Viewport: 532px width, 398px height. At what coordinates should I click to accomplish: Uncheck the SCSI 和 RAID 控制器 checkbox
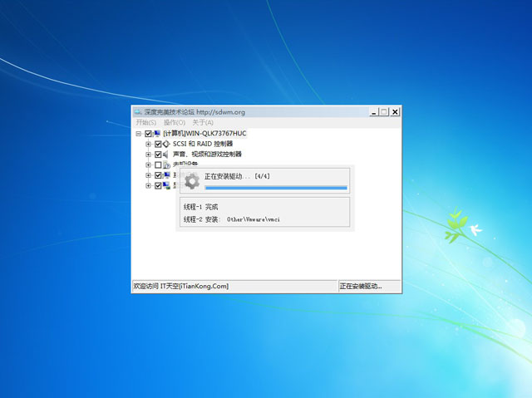click(158, 144)
